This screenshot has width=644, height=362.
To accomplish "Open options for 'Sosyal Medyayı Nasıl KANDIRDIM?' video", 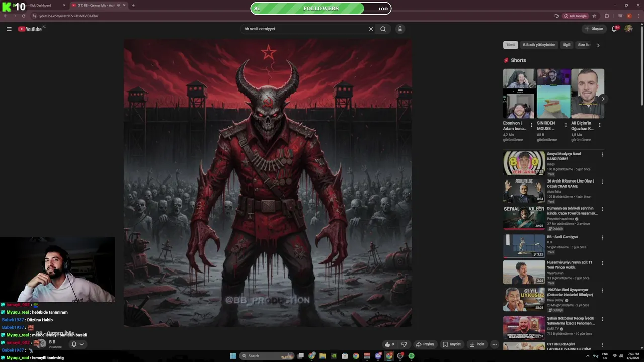I will (602, 154).
